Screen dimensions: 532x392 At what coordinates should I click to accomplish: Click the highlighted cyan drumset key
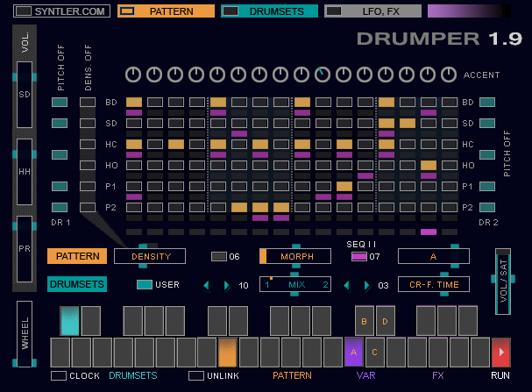click(69, 321)
